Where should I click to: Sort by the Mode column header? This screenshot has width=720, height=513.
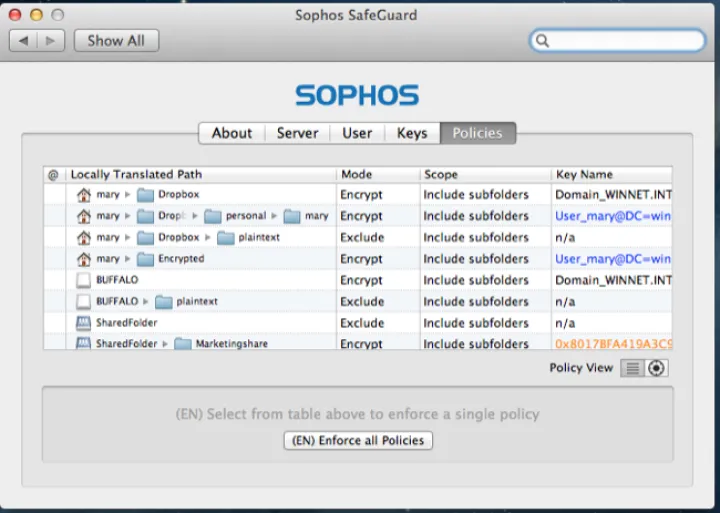(x=376, y=174)
